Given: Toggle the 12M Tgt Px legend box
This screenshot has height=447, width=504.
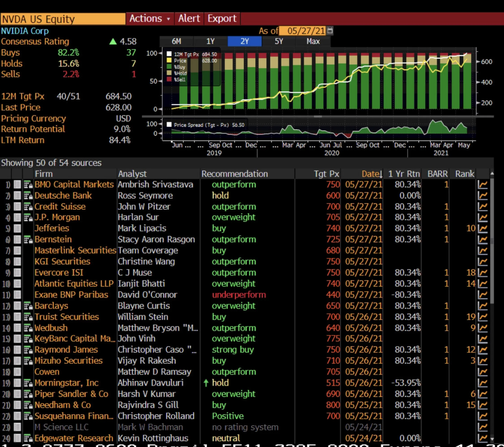Looking at the screenshot, I should (169, 54).
